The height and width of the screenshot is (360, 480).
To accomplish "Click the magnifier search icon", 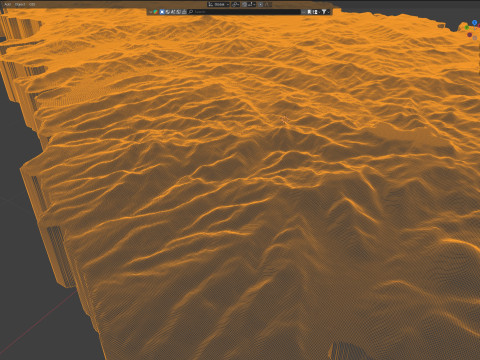I will coord(191,12).
